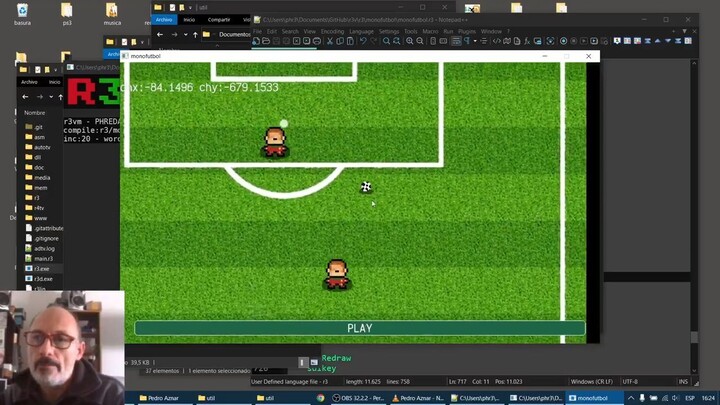The width and height of the screenshot is (720, 405).
Task: Click the Pedro Aznar VLC taskbar button
Action: click(x=418, y=398)
